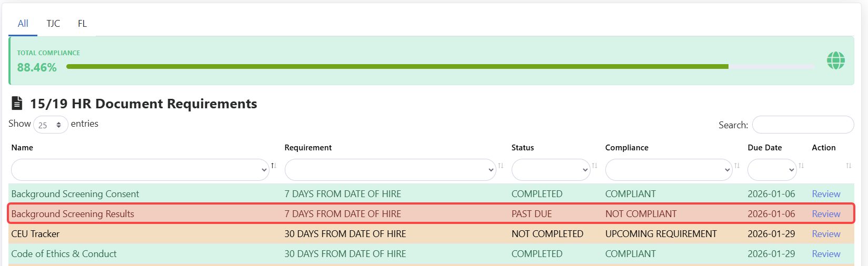The image size is (868, 266).
Task: Click the green globe icon
Action: pos(835,60)
